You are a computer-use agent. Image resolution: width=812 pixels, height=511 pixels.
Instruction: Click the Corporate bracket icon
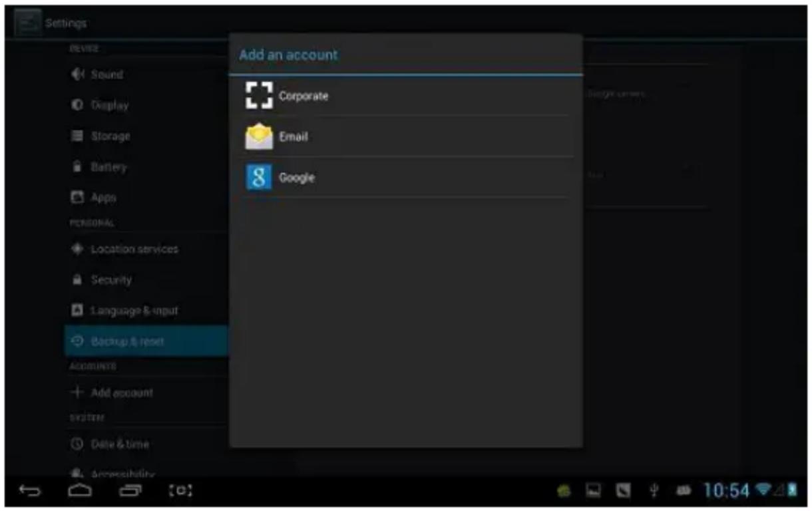click(x=259, y=96)
